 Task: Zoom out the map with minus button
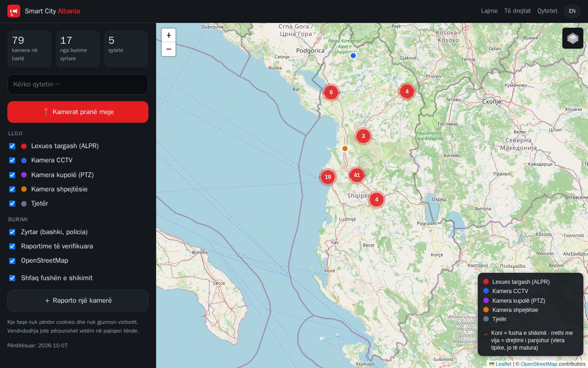(169, 49)
